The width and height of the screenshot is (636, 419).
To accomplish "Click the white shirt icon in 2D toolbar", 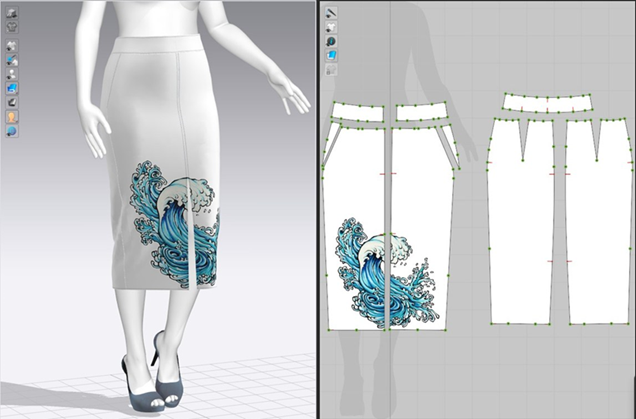I will pos(331,28).
